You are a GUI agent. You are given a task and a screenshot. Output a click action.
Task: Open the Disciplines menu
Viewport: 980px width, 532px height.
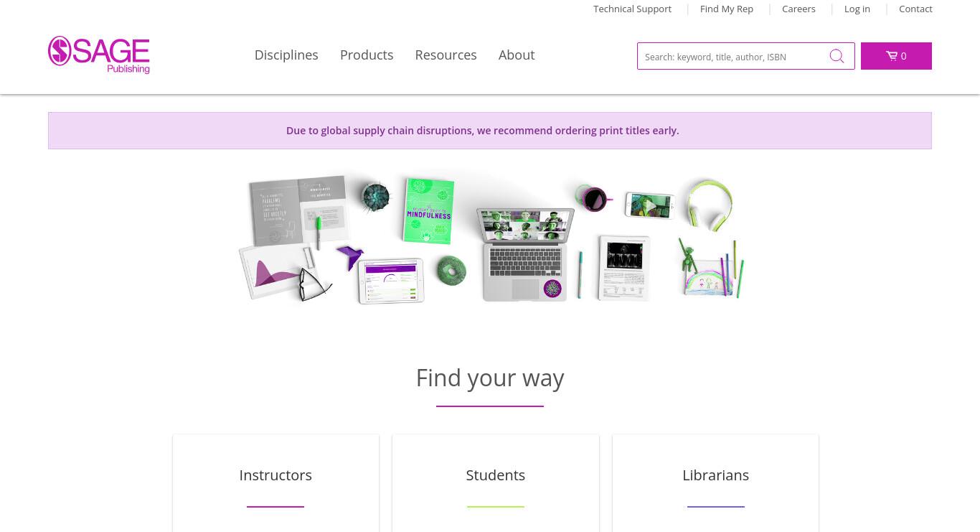click(x=286, y=55)
